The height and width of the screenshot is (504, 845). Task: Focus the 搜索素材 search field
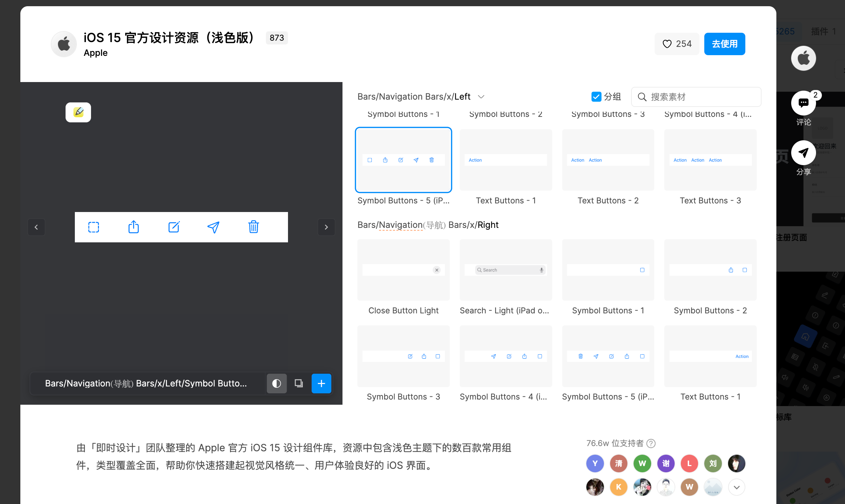click(x=696, y=97)
